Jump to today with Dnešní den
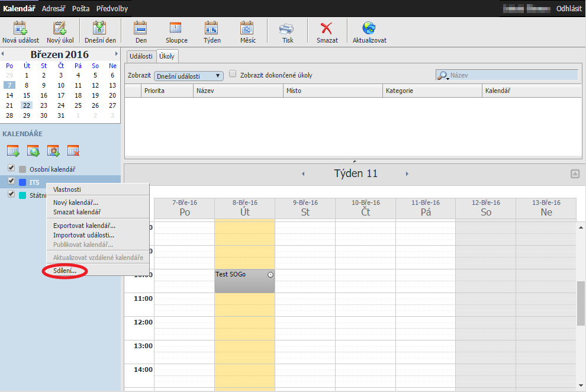586x392 pixels. [100, 33]
